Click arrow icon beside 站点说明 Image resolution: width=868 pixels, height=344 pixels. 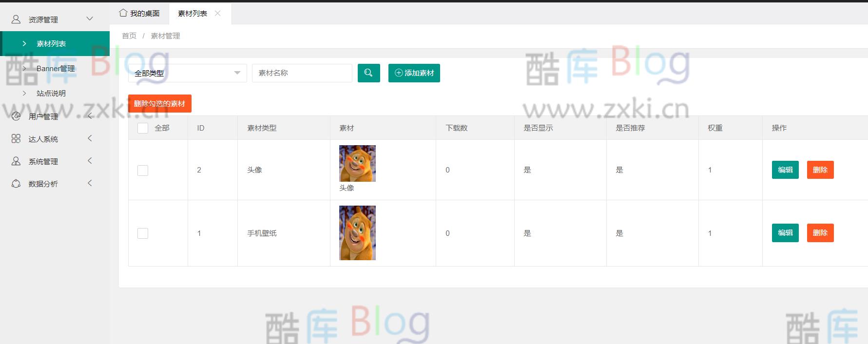click(24, 93)
